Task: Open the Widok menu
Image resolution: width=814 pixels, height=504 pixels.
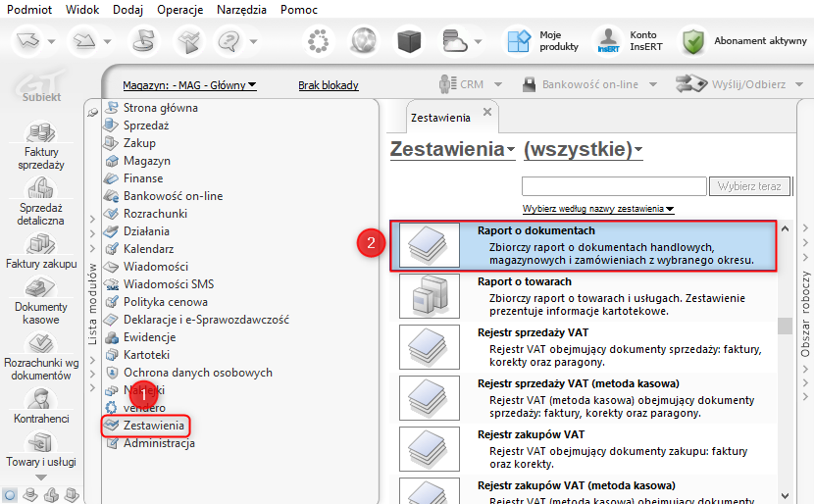Action: coord(82,10)
